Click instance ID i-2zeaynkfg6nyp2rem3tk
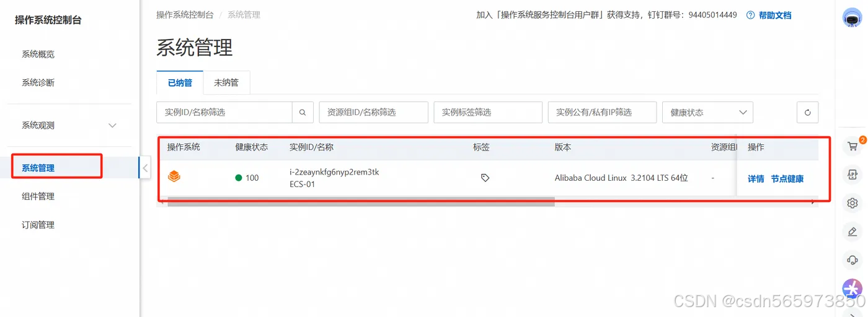 point(334,172)
